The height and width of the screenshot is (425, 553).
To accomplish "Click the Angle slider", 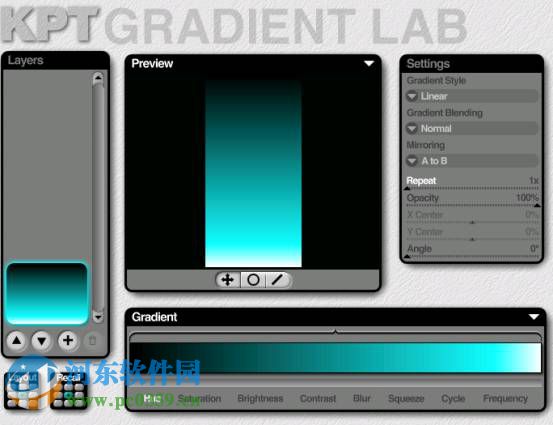I will coord(472,257).
